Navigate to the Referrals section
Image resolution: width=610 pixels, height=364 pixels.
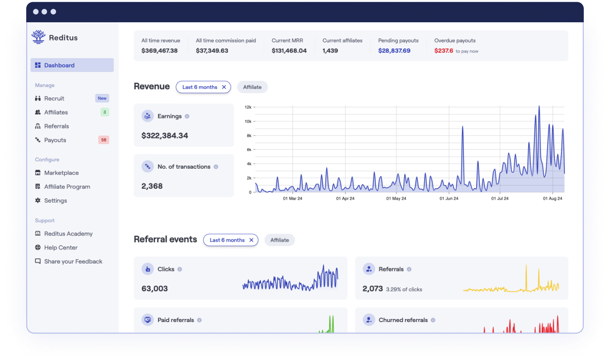tap(57, 126)
